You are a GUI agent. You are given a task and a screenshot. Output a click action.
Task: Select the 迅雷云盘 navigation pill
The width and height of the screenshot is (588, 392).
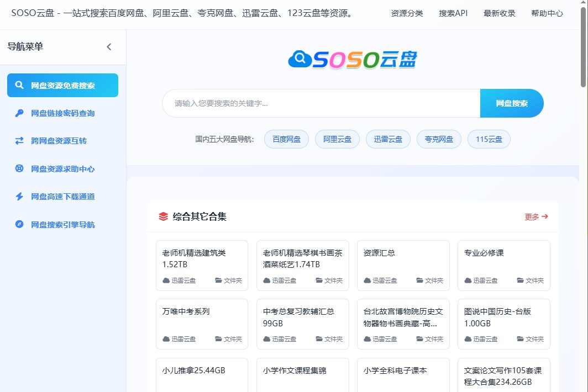[388, 140]
